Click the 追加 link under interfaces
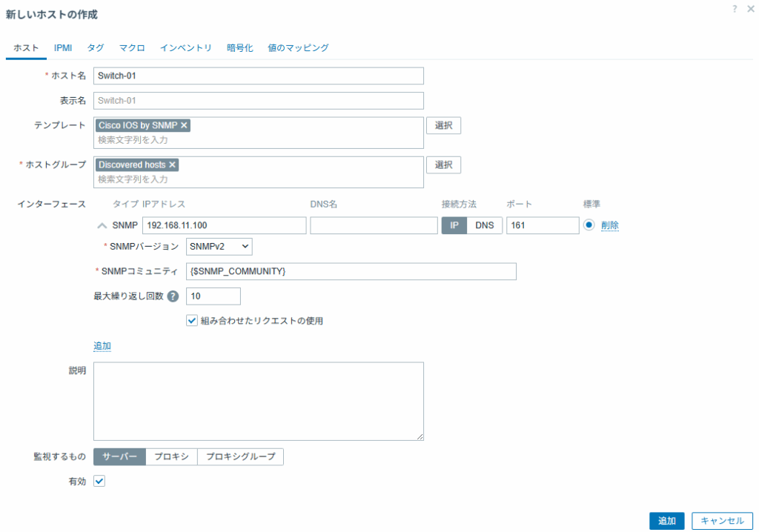759x532 pixels. pos(102,346)
